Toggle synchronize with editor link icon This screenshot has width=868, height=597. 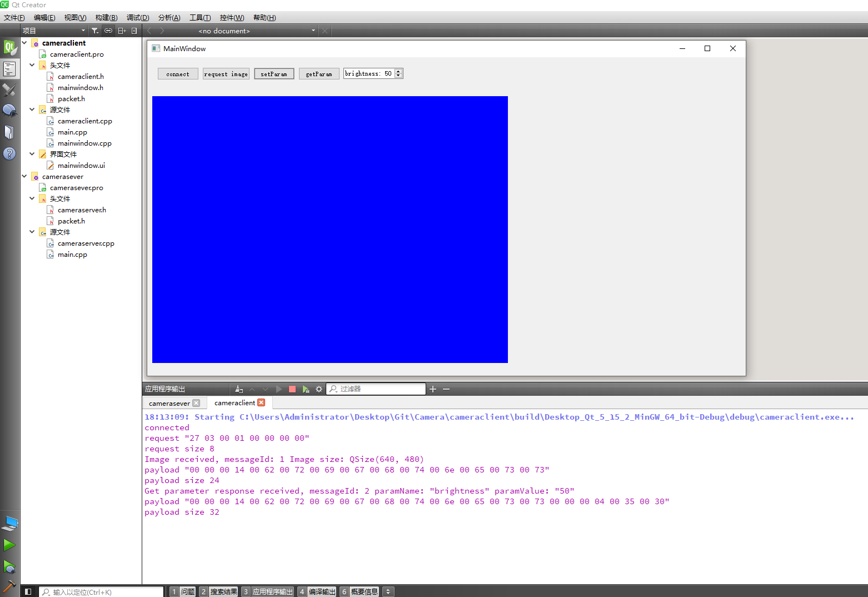pos(108,31)
